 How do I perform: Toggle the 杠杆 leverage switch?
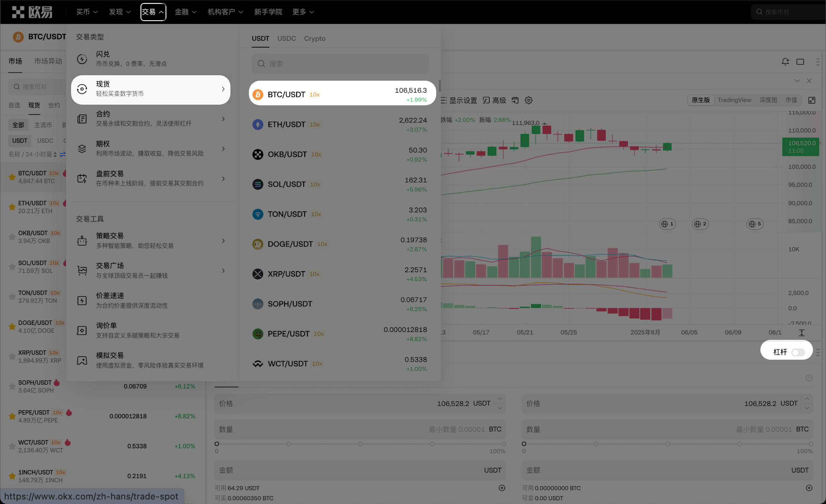click(x=798, y=352)
